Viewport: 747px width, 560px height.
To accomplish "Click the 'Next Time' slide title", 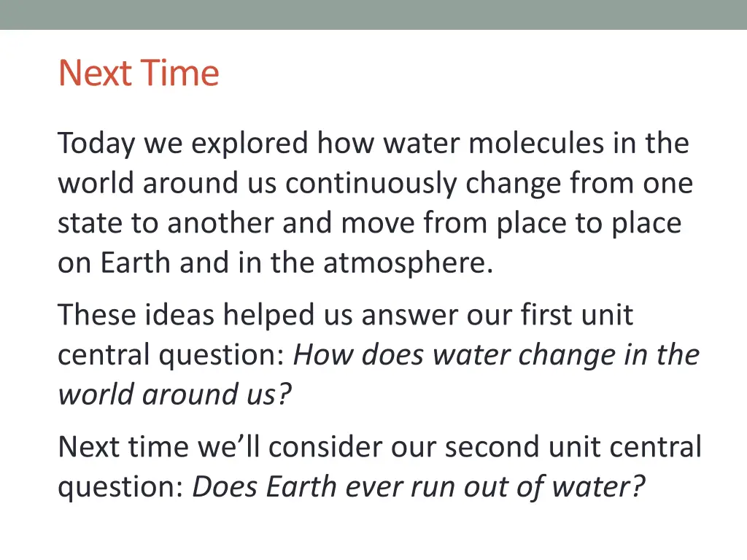I will click(x=139, y=73).
